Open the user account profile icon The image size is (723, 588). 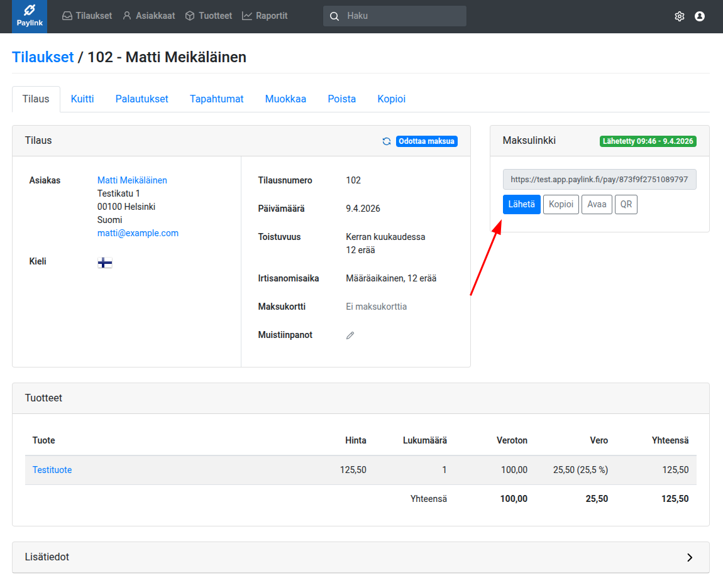point(699,16)
